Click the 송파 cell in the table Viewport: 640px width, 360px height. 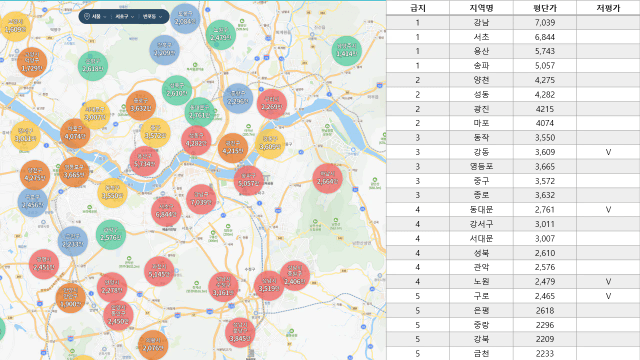pos(481,65)
